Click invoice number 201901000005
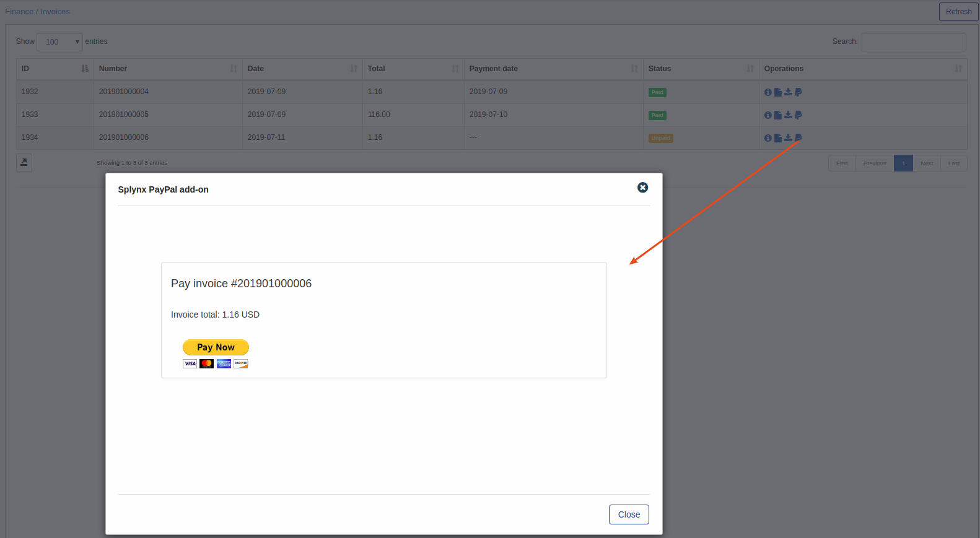This screenshot has width=980, height=538. coord(124,115)
